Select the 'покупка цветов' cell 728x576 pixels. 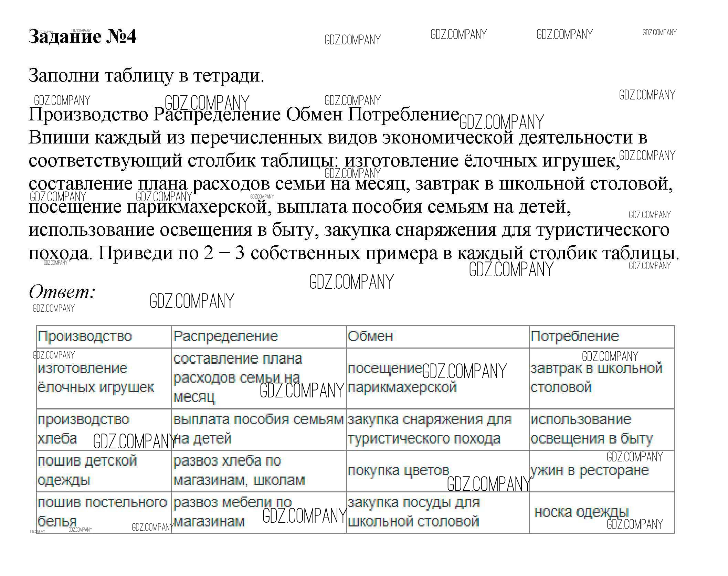[x=398, y=470]
